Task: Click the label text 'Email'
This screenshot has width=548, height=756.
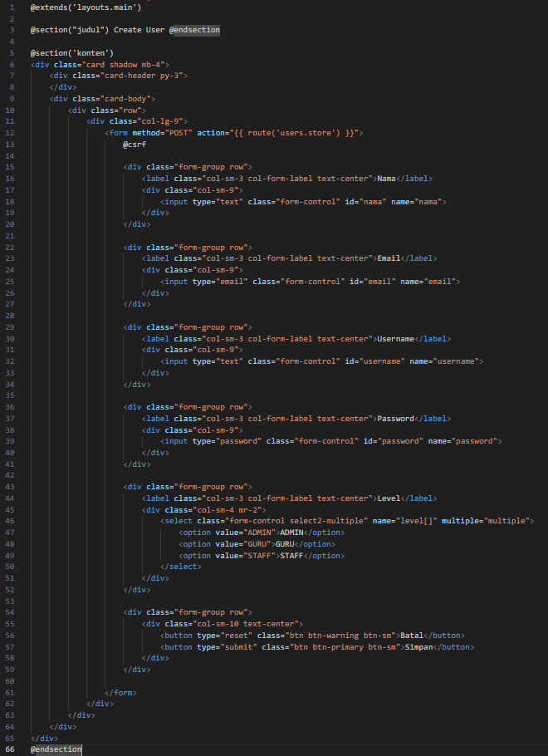Action: pos(389,258)
